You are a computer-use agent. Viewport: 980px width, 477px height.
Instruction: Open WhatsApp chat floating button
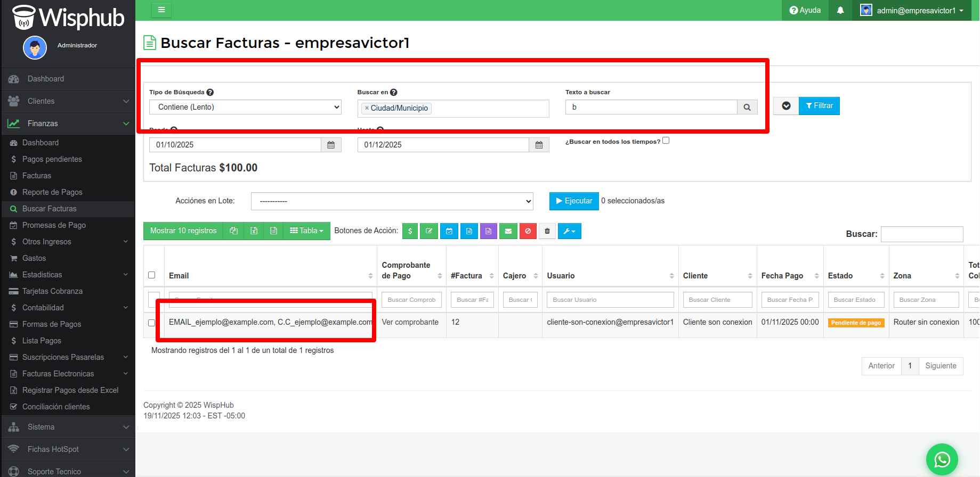coord(942,459)
